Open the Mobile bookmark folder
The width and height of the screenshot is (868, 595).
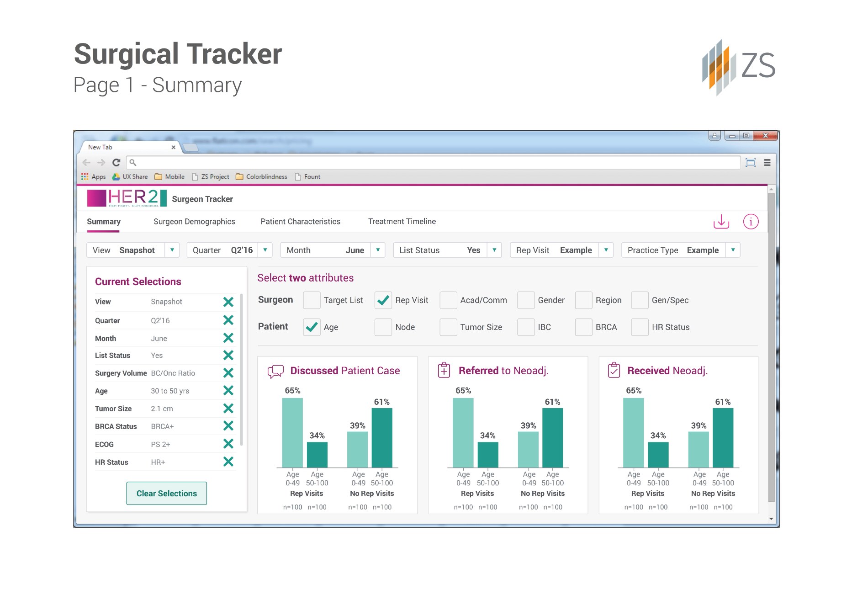(x=169, y=177)
